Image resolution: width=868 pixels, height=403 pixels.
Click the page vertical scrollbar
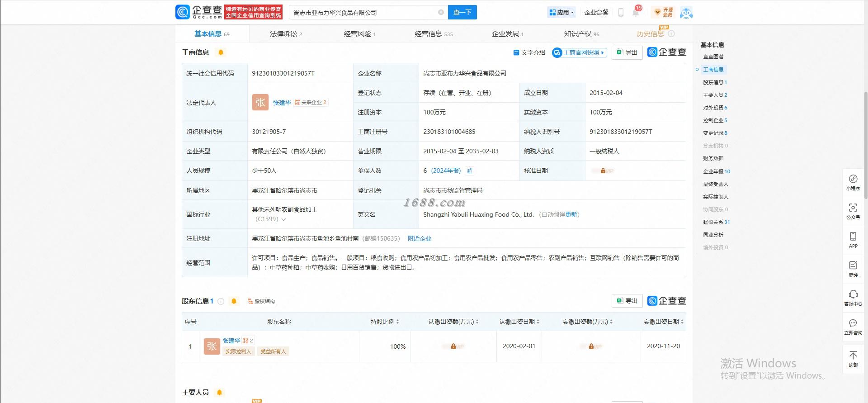[x=865, y=145]
